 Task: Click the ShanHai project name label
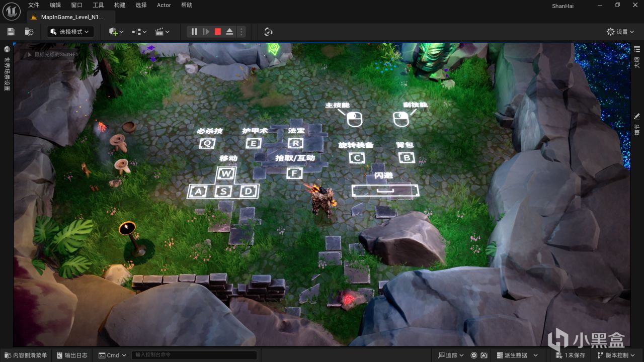click(562, 6)
